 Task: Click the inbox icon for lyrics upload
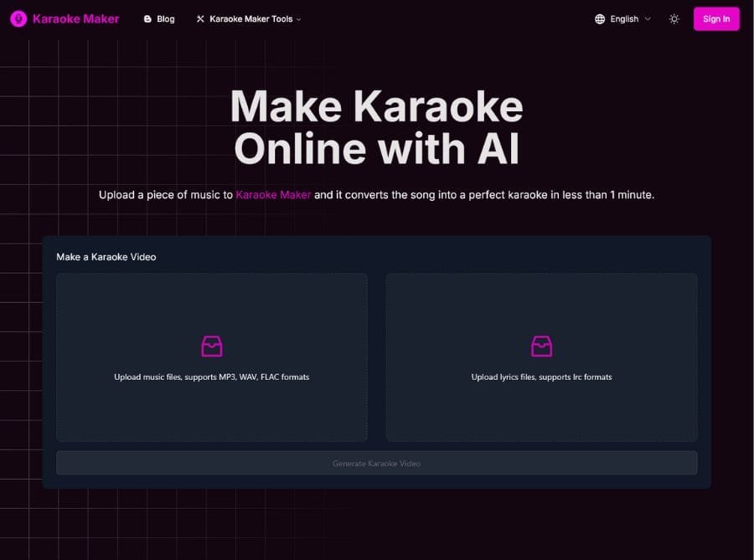[542, 346]
